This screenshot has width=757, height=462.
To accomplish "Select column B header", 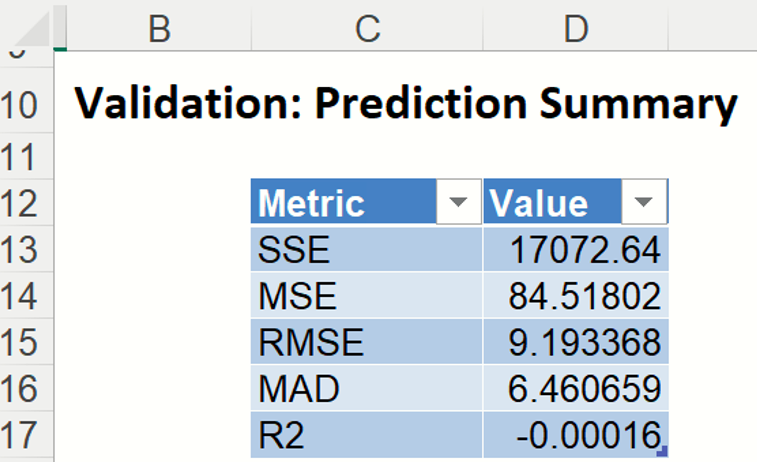I will point(158,27).
